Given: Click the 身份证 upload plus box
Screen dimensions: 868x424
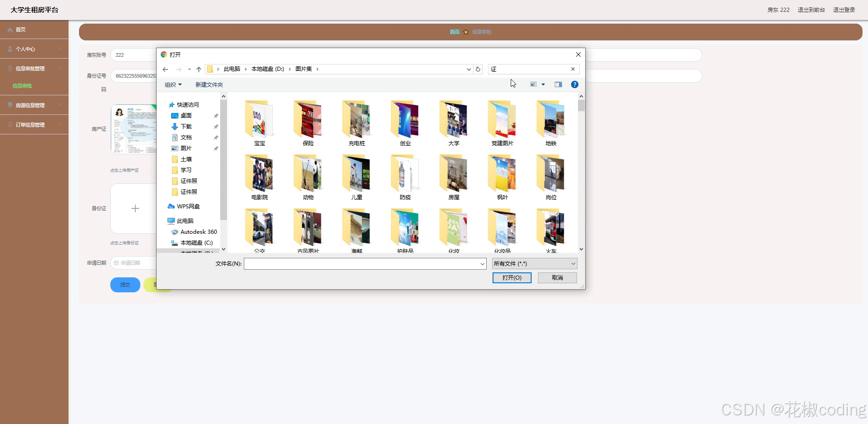Looking at the screenshot, I should pyautogui.click(x=135, y=209).
